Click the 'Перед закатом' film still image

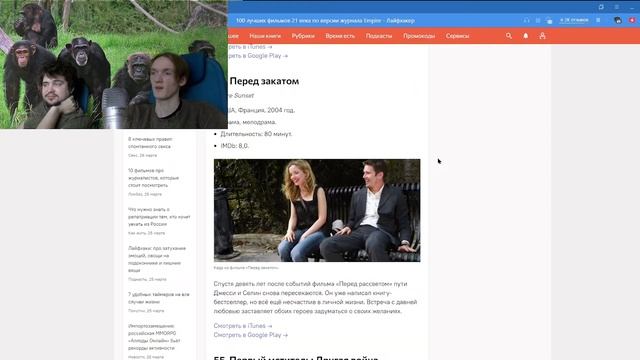pyautogui.click(x=317, y=210)
